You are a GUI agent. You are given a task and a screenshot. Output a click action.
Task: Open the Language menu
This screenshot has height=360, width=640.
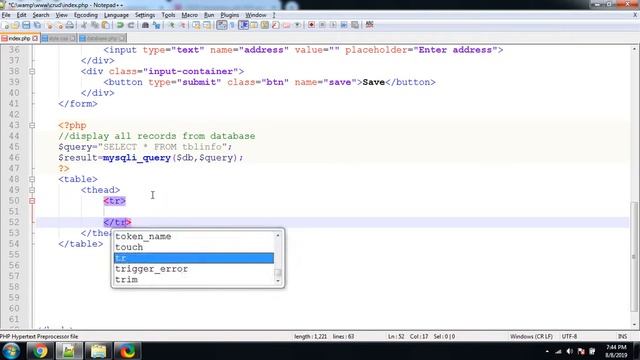(116, 15)
